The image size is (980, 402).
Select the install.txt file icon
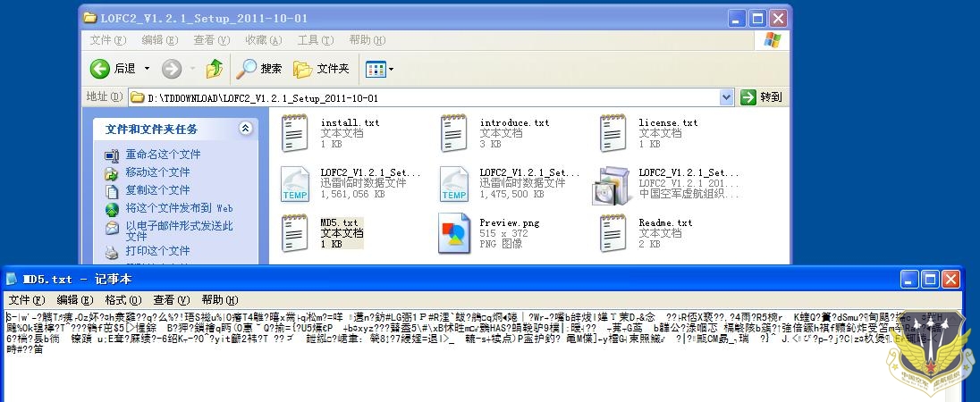click(294, 132)
